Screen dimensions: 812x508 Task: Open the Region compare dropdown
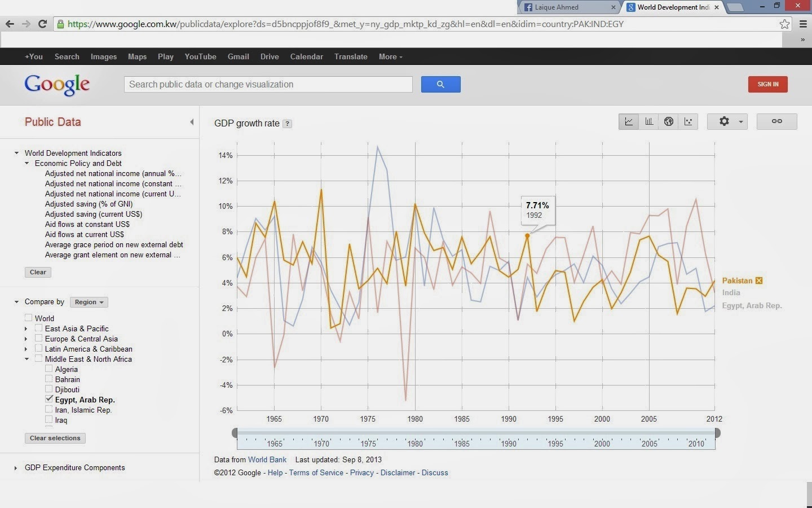pyautogui.click(x=89, y=302)
